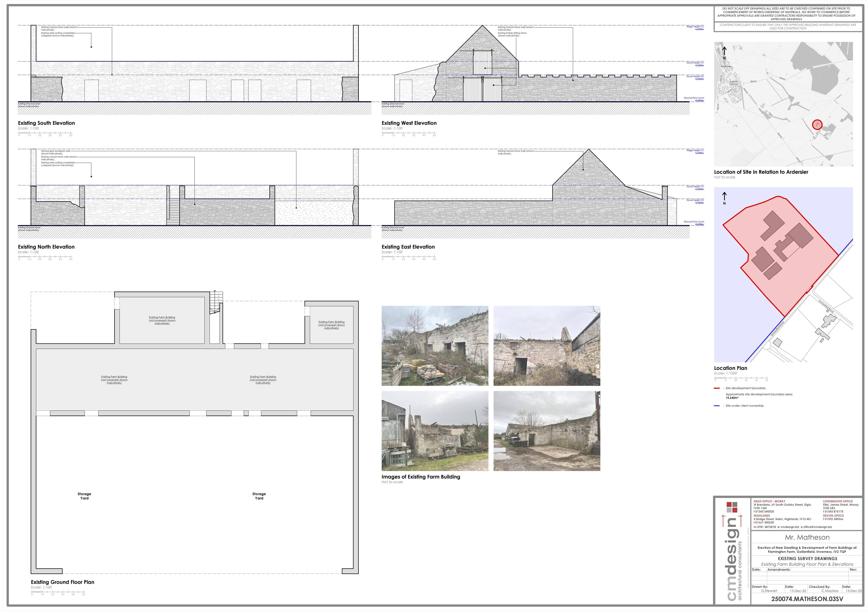Click the client name 'Mr. Matheson'

click(807, 537)
